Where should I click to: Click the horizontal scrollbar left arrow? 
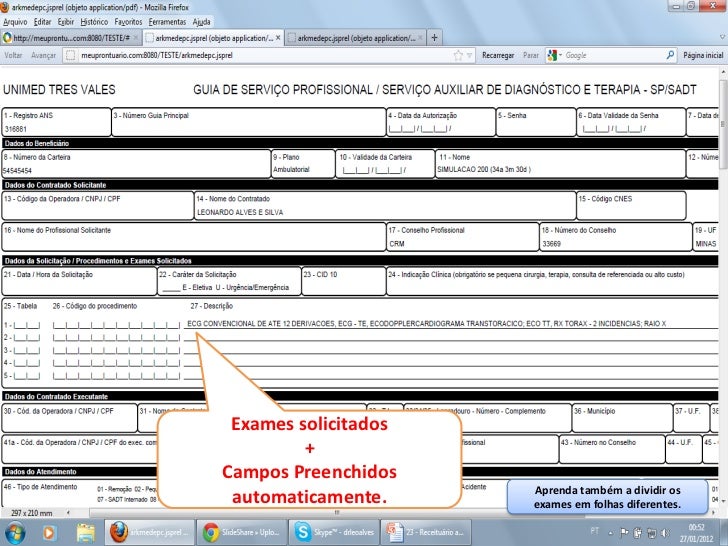click(68, 513)
